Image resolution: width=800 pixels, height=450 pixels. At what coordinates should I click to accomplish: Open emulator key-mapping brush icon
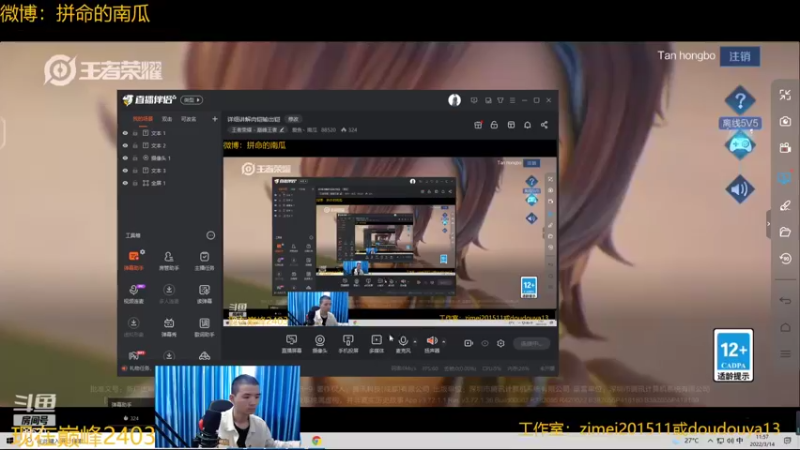click(x=785, y=205)
